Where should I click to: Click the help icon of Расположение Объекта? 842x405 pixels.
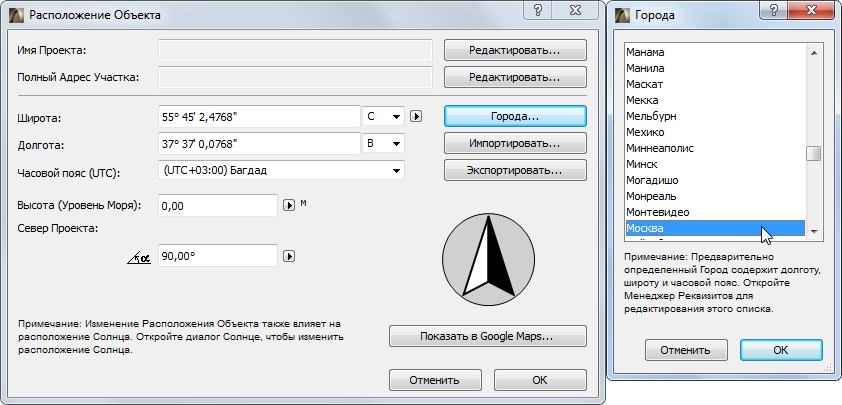[538, 11]
